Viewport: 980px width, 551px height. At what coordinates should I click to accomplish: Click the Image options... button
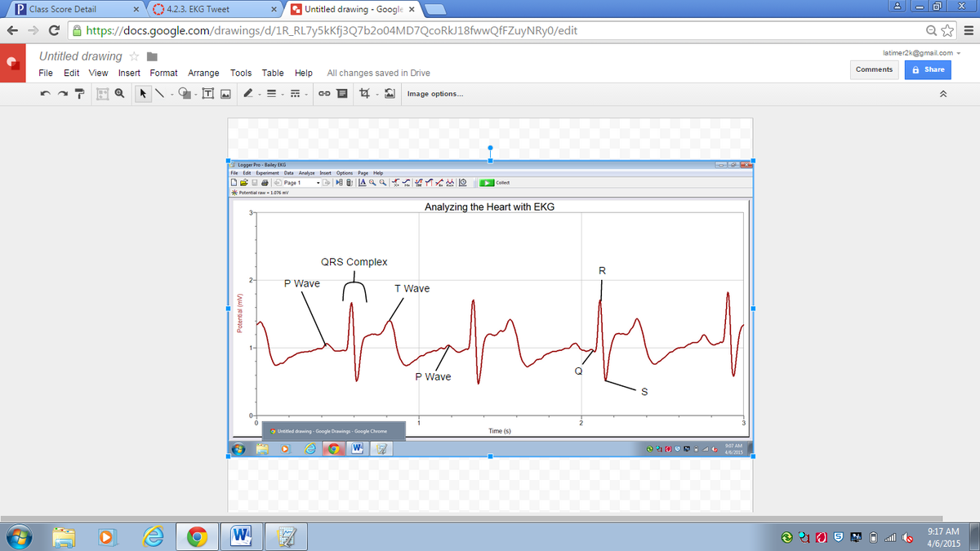pyautogui.click(x=434, y=94)
